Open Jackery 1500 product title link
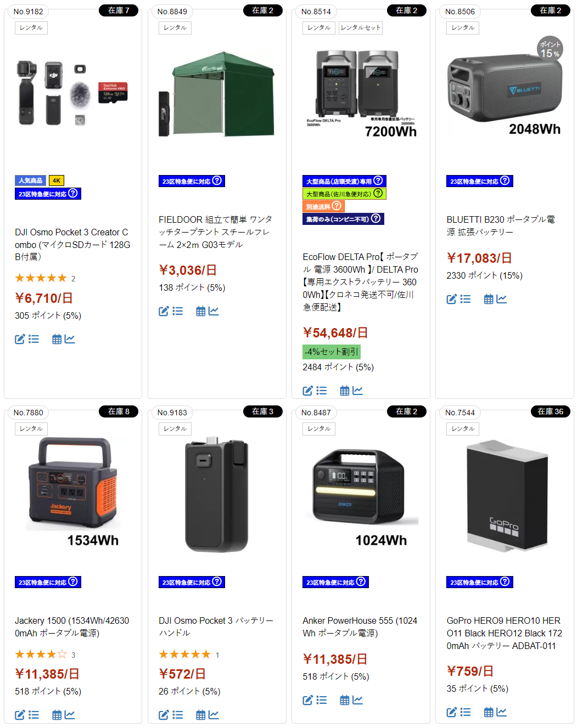This screenshot has width=583, height=728. point(72,627)
